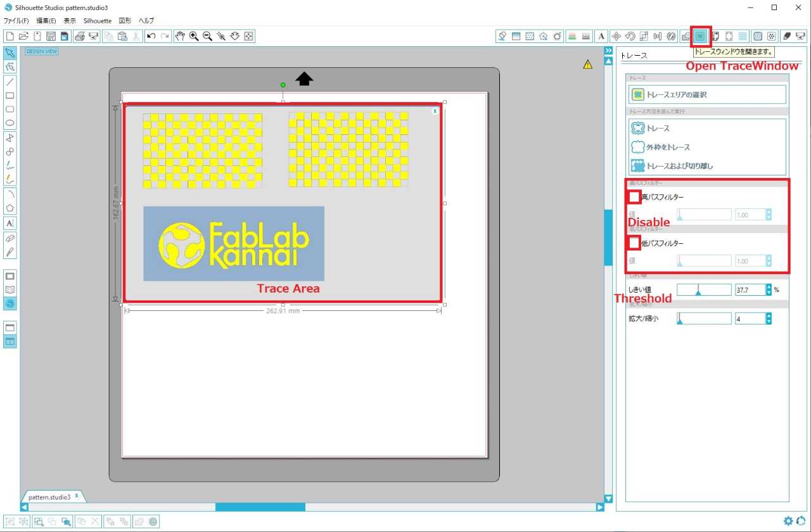
Task: Open the settings gear at bottom right
Action: coord(788,521)
